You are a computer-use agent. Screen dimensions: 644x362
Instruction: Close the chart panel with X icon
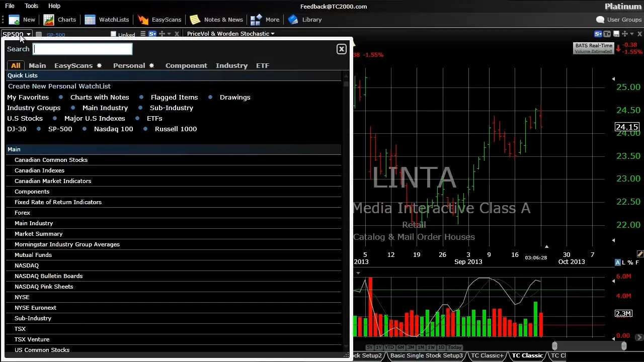[x=639, y=34]
